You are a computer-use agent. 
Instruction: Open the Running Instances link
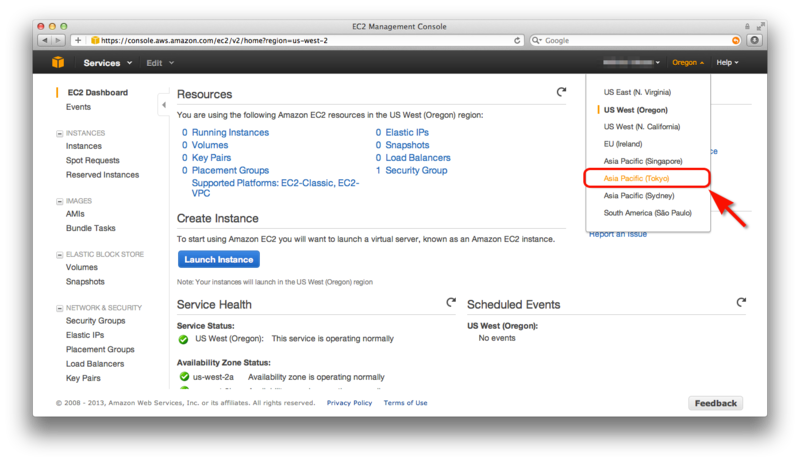pyautogui.click(x=230, y=132)
